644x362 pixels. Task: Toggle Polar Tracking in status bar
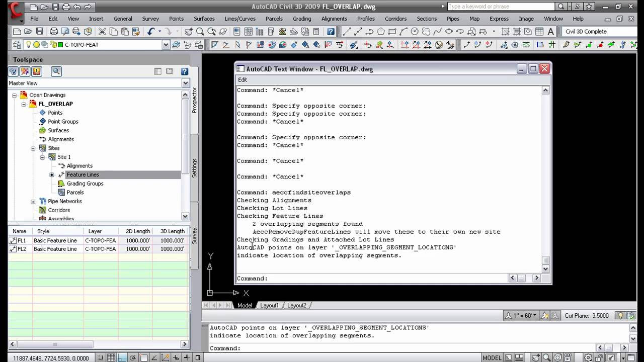133,357
